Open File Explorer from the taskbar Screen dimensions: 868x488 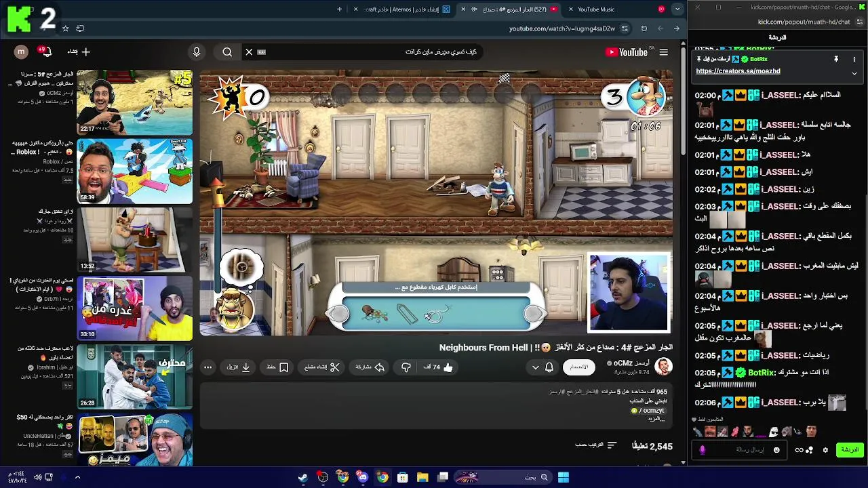coord(422,478)
